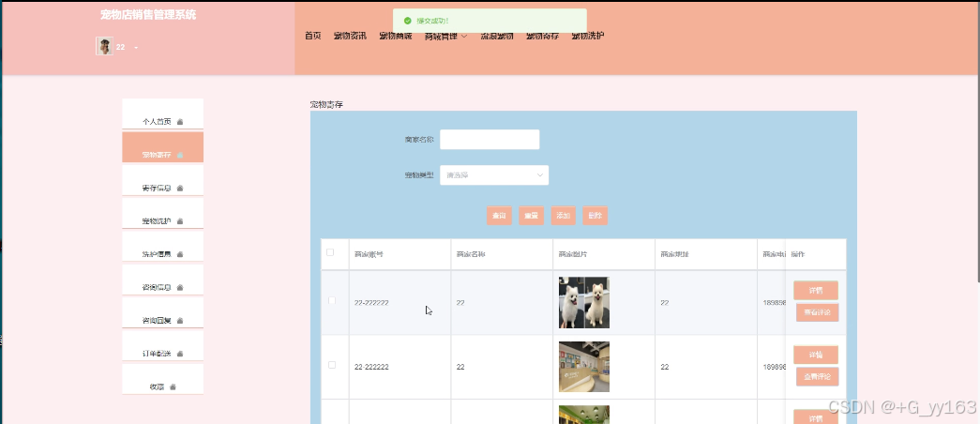980x424 pixels.
Task: Tick the checkbox in the shop interior photo row
Action: (x=332, y=365)
